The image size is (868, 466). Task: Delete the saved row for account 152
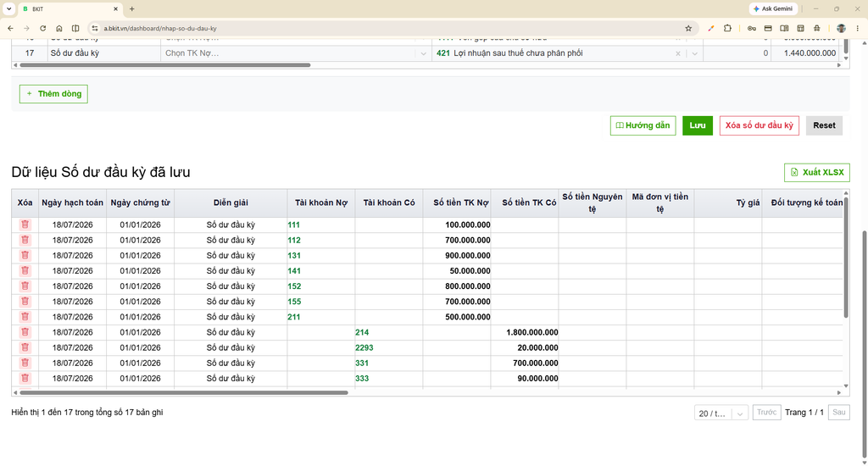(x=25, y=286)
